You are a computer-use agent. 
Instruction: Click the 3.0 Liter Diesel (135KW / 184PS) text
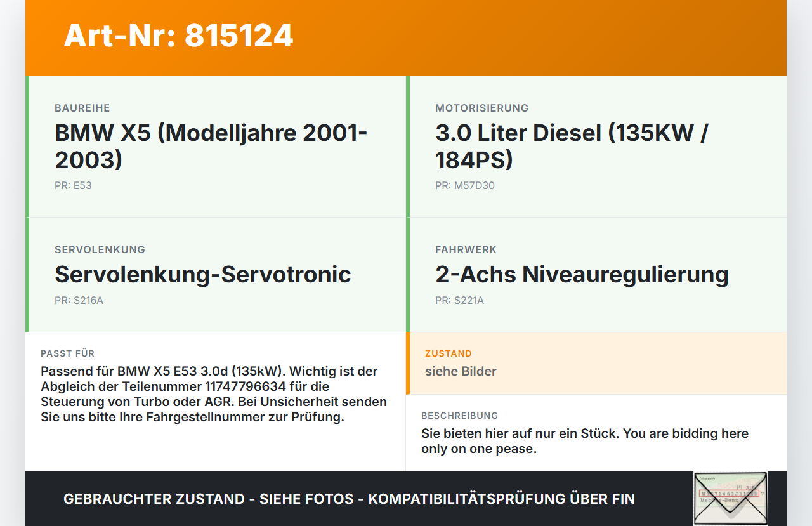572,146
